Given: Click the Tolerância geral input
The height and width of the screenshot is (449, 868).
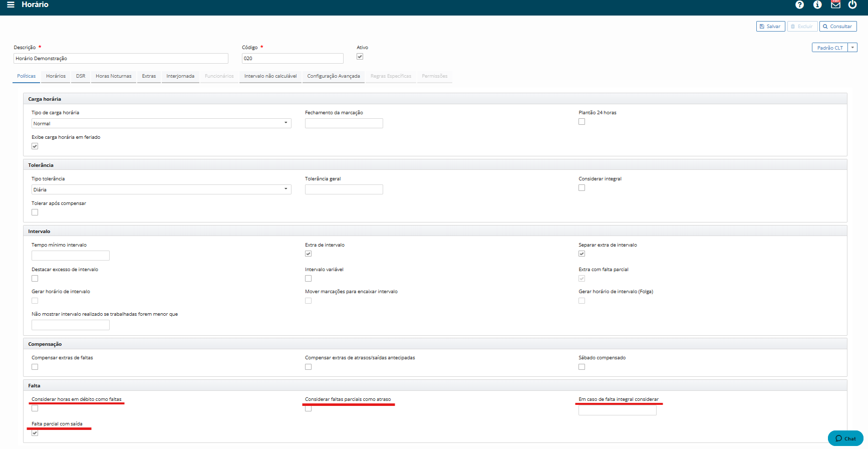Looking at the screenshot, I should 344,189.
